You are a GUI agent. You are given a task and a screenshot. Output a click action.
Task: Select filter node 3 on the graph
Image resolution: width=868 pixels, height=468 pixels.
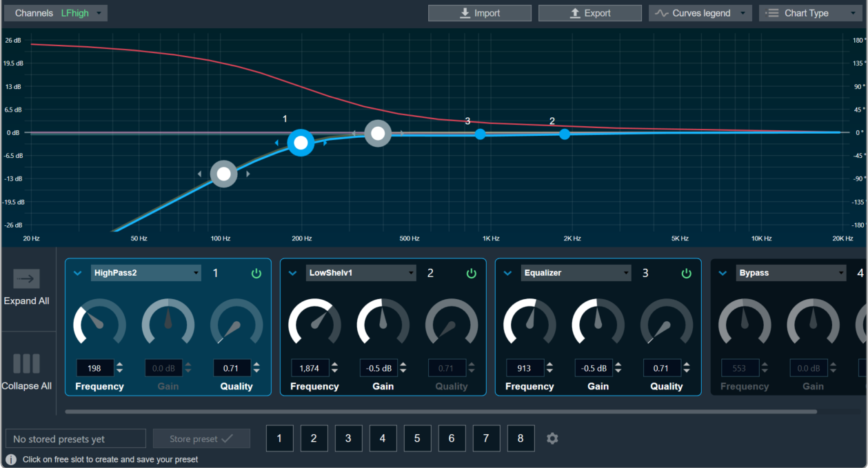coord(481,134)
